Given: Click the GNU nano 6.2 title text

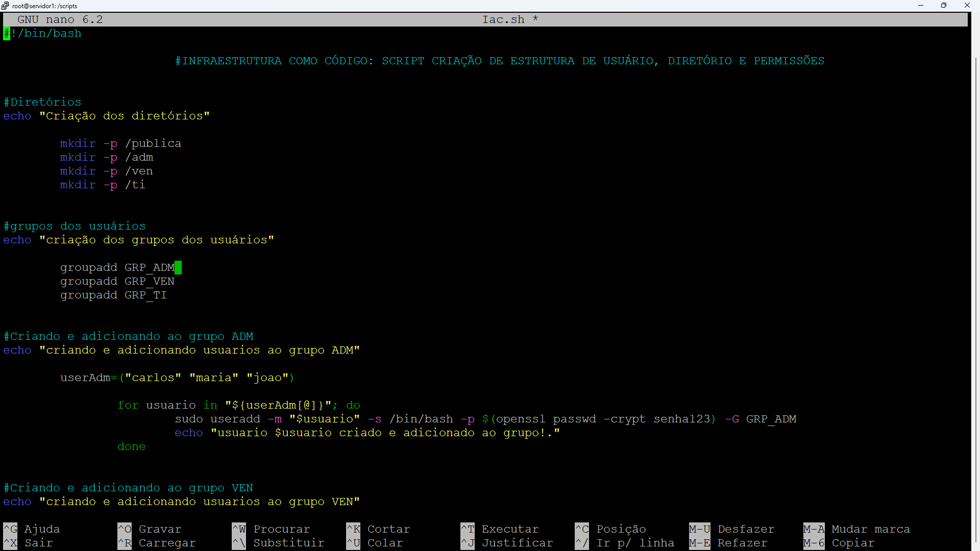Looking at the screenshot, I should [x=60, y=19].
